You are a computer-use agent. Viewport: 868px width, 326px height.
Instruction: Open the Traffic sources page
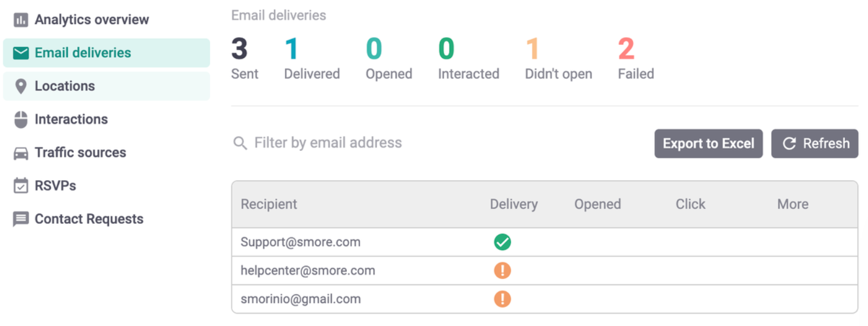(80, 153)
